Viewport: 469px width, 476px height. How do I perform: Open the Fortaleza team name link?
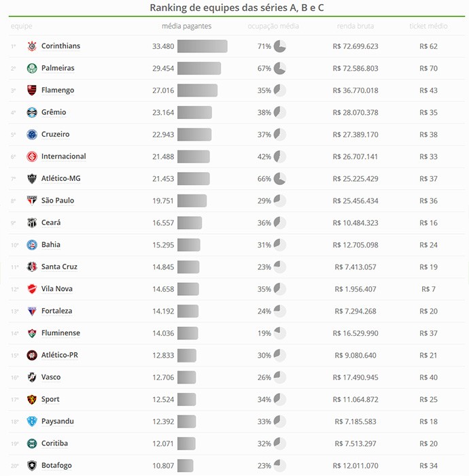56,311
